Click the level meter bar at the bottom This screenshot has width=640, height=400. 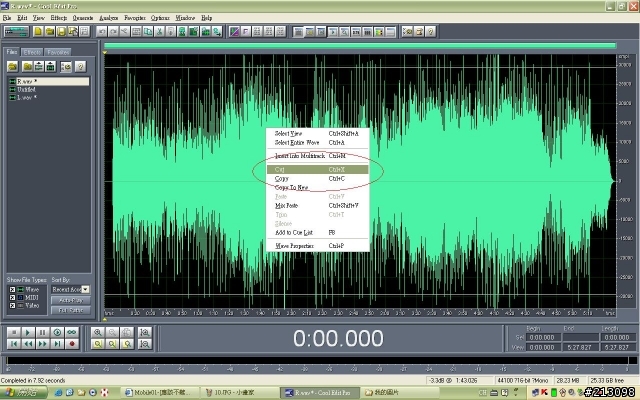[318, 361]
